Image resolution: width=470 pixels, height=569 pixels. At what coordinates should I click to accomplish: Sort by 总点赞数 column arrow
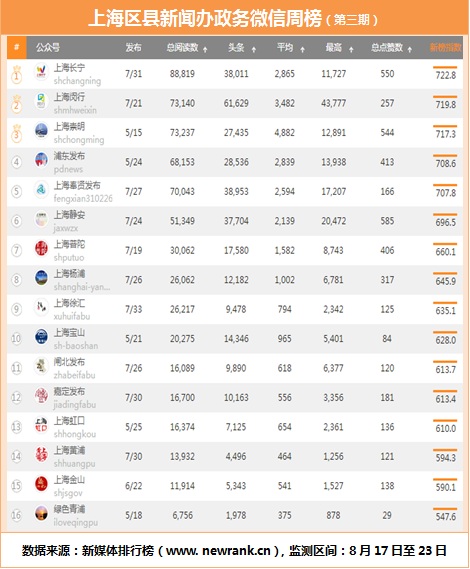point(409,49)
